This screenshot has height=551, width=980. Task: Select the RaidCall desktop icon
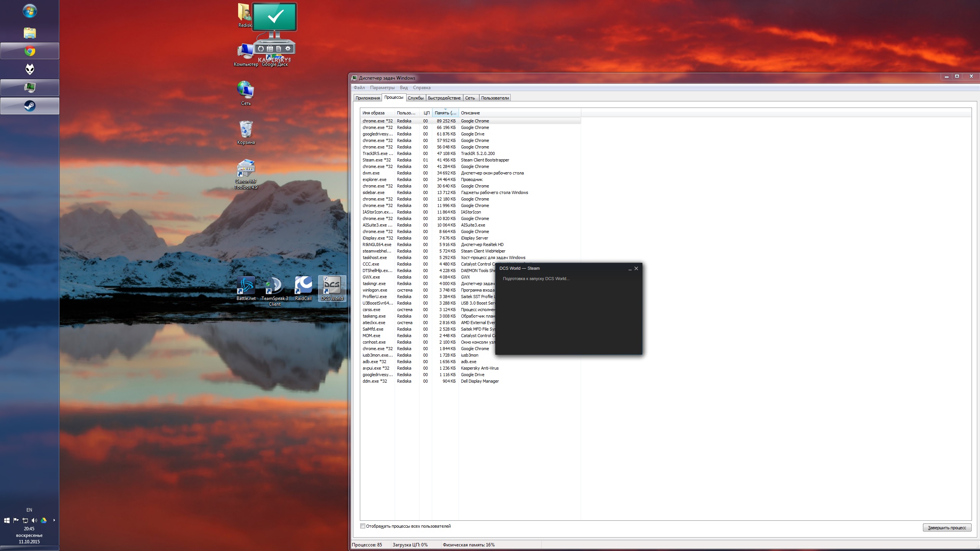click(303, 289)
